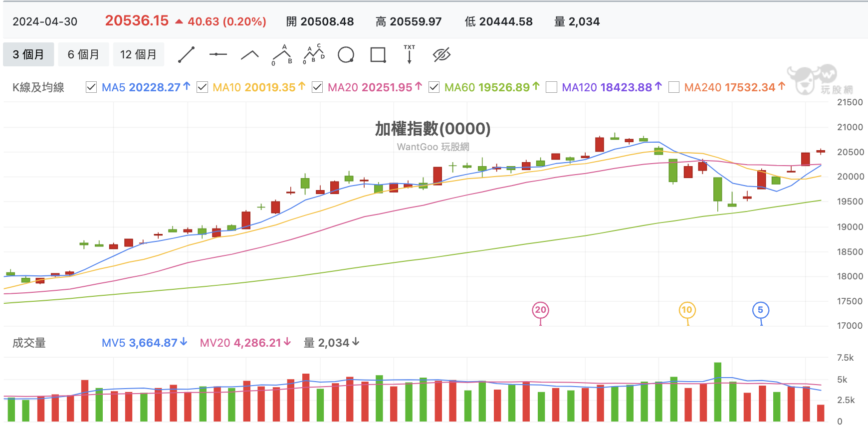This screenshot has width=868, height=429.
Task: Select the circle drawing tool
Action: (x=346, y=55)
